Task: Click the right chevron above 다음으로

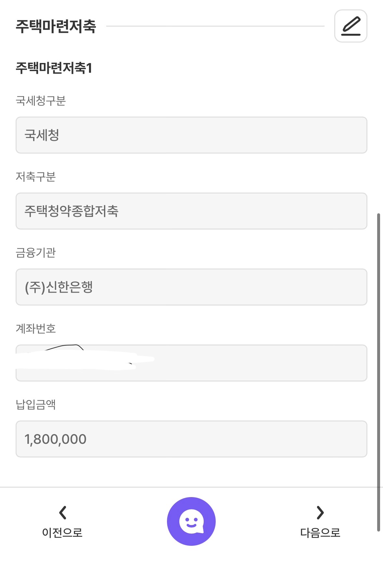Action: tap(320, 513)
